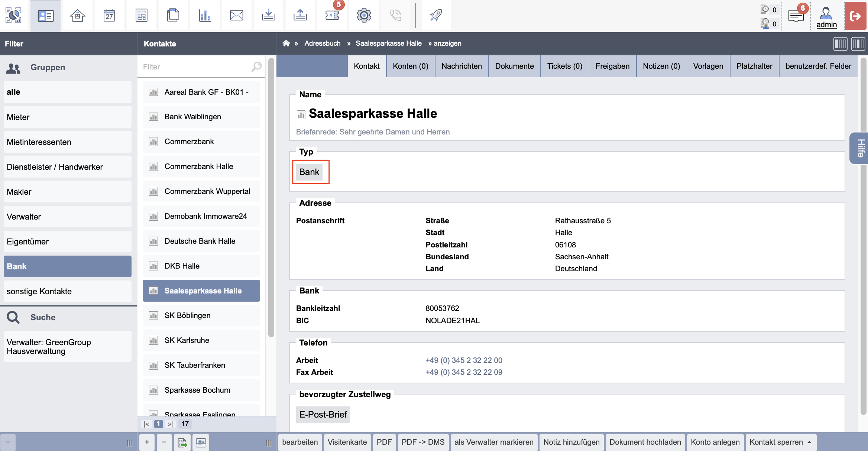
Task: Go to the first contacts page
Action: [147, 424]
